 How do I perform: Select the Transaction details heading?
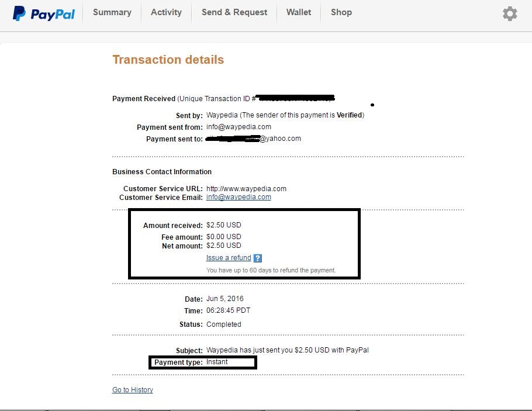click(168, 60)
